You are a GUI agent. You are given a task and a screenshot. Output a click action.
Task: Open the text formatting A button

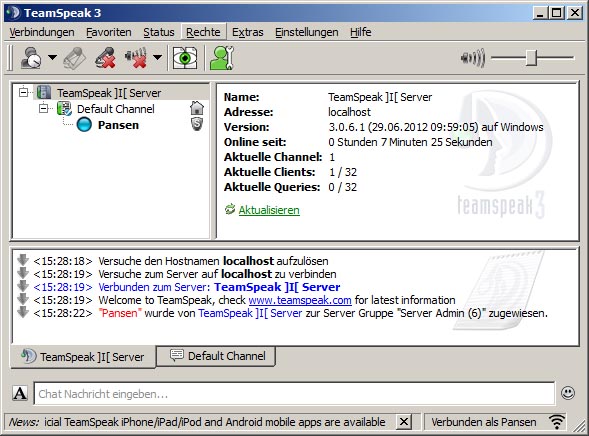[x=20, y=393]
